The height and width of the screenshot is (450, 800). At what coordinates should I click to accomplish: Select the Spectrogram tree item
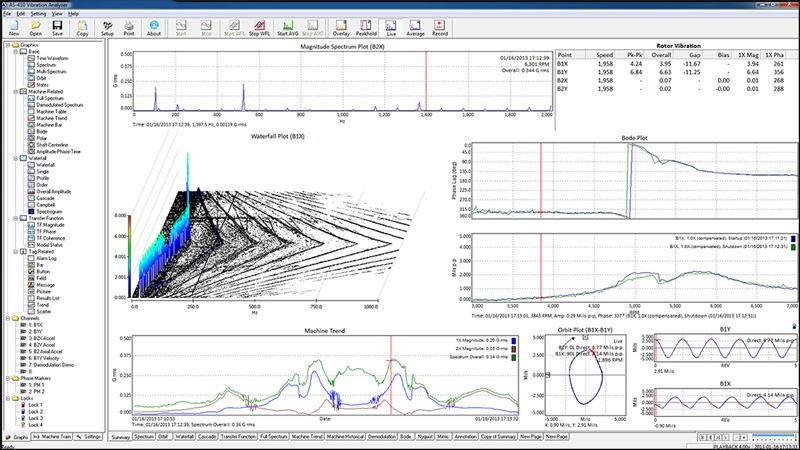point(49,212)
